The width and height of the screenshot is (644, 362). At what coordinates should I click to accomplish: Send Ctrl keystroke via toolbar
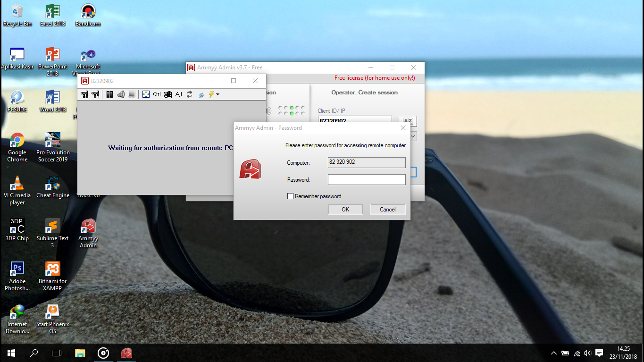click(x=157, y=94)
